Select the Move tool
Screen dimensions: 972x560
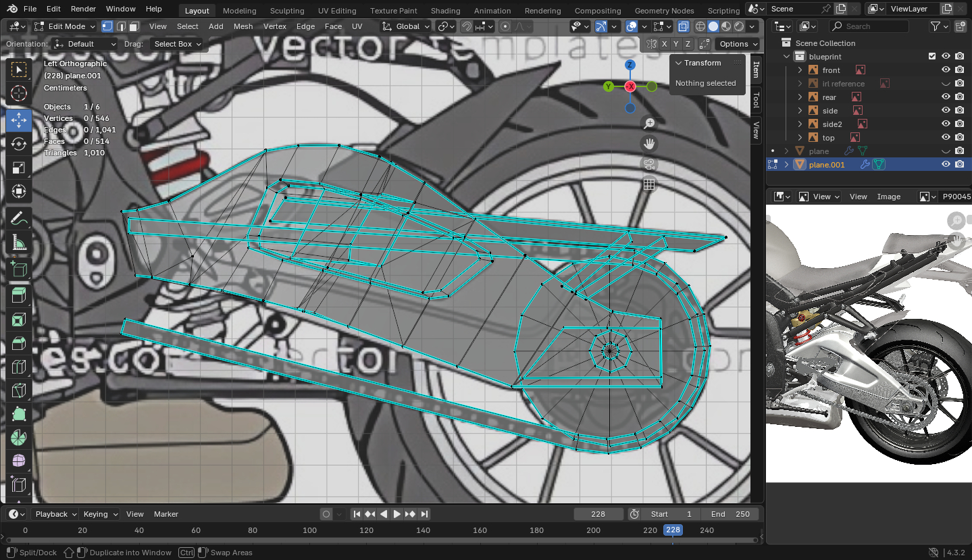coord(19,120)
